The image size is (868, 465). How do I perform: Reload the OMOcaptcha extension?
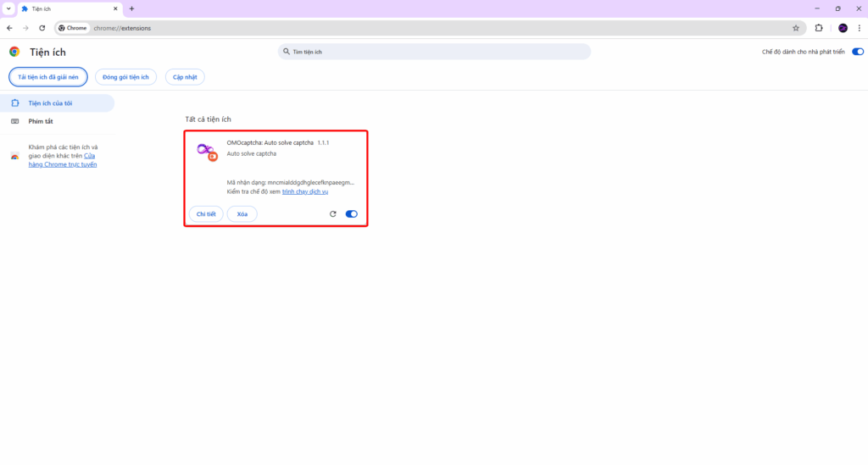tap(332, 214)
